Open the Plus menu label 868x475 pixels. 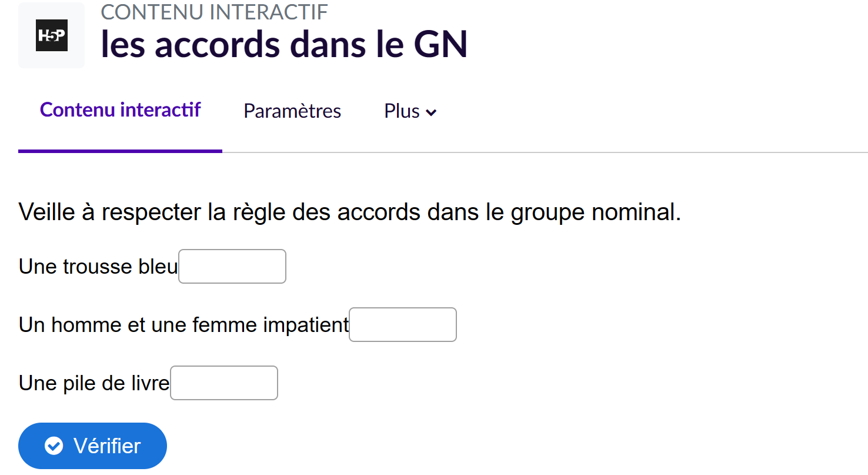click(402, 111)
